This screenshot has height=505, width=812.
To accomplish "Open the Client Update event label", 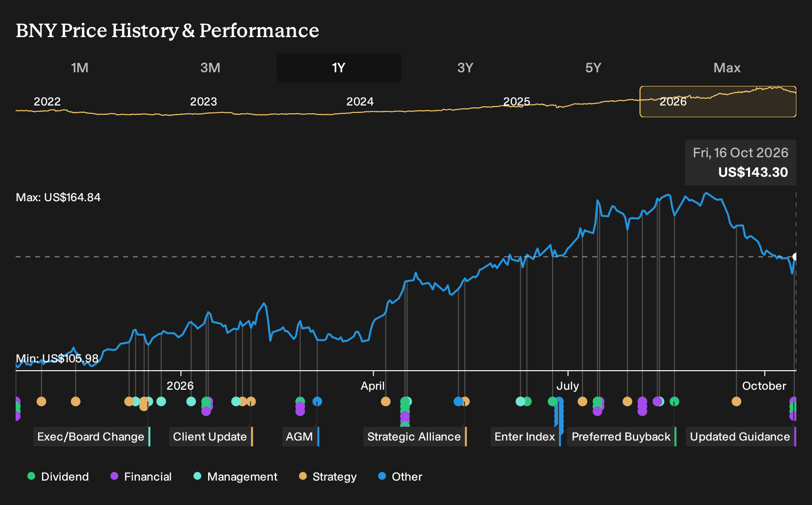I will (x=211, y=437).
